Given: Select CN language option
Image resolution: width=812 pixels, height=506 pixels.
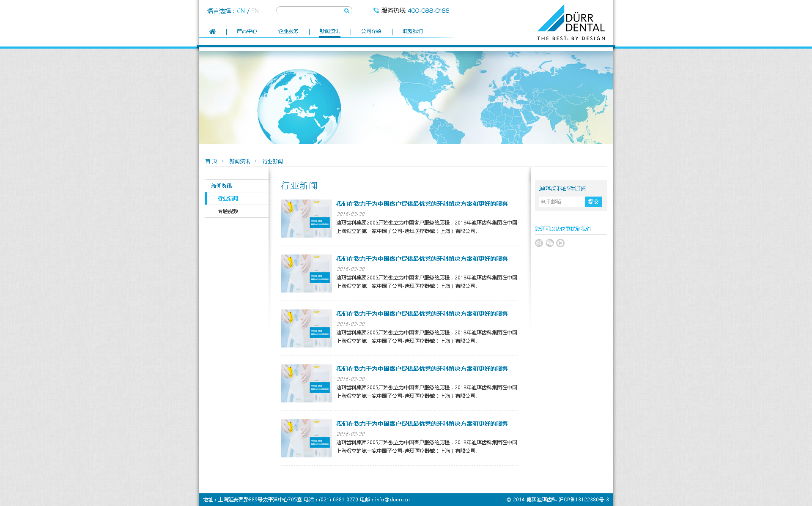Looking at the screenshot, I should pyautogui.click(x=241, y=11).
